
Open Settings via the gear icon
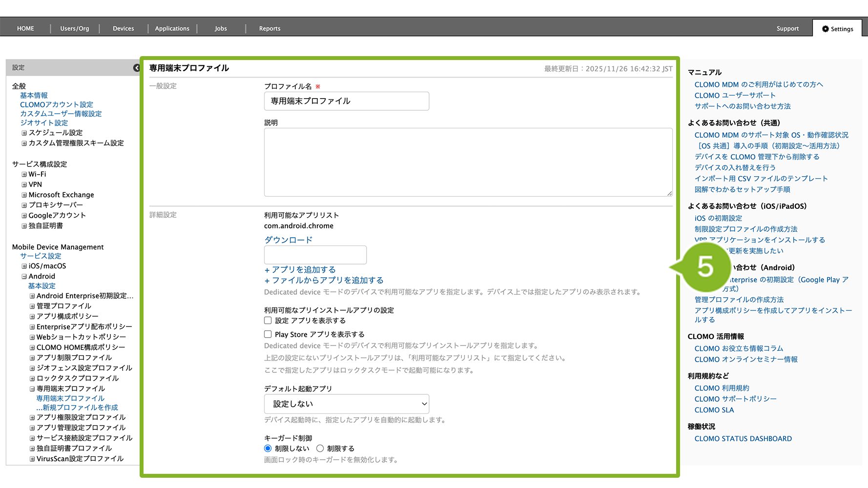(826, 29)
